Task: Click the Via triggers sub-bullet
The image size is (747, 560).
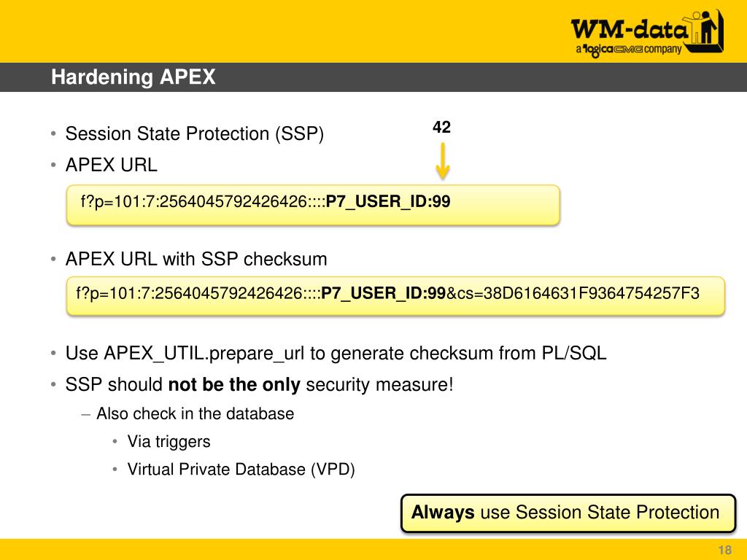Action: tap(169, 441)
